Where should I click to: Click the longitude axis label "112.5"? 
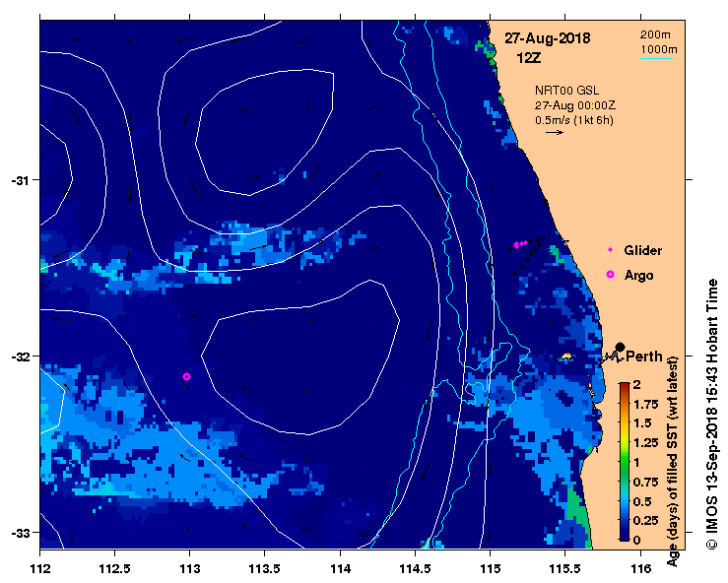coord(114,567)
